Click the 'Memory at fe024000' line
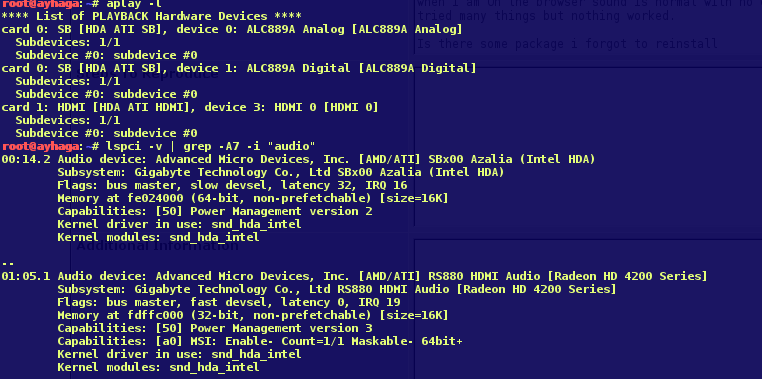The image size is (762, 379). tap(253, 199)
